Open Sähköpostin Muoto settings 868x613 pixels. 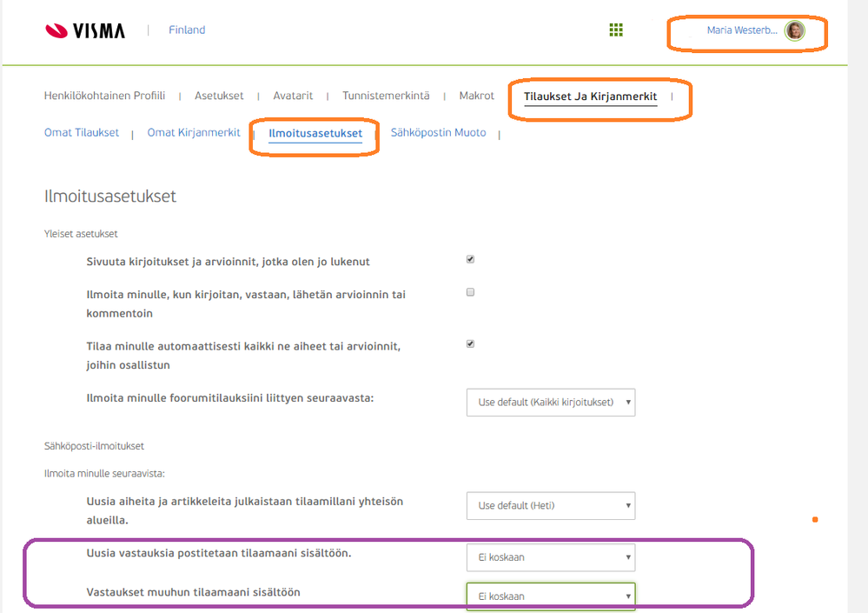(438, 133)
